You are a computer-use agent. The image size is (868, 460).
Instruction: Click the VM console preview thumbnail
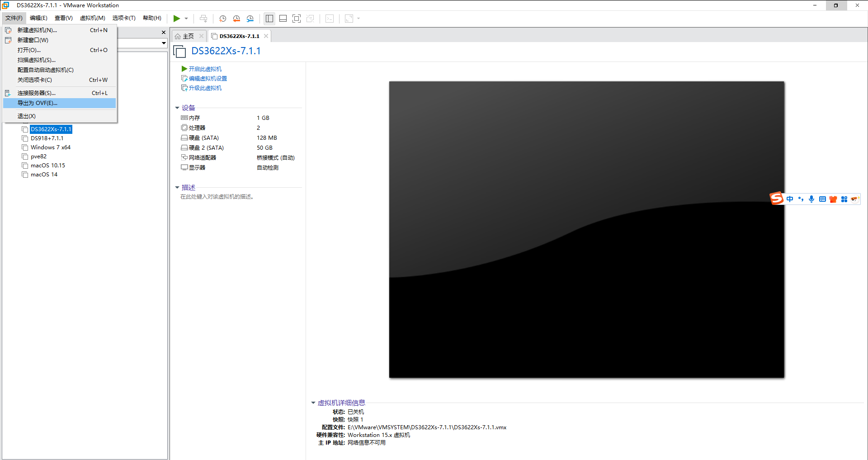(586, 230)
